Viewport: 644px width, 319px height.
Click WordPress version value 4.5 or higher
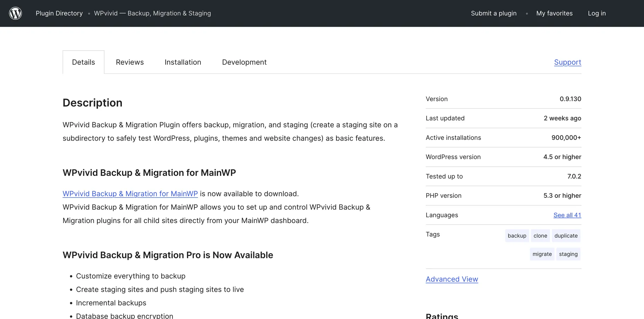[562, 157]
